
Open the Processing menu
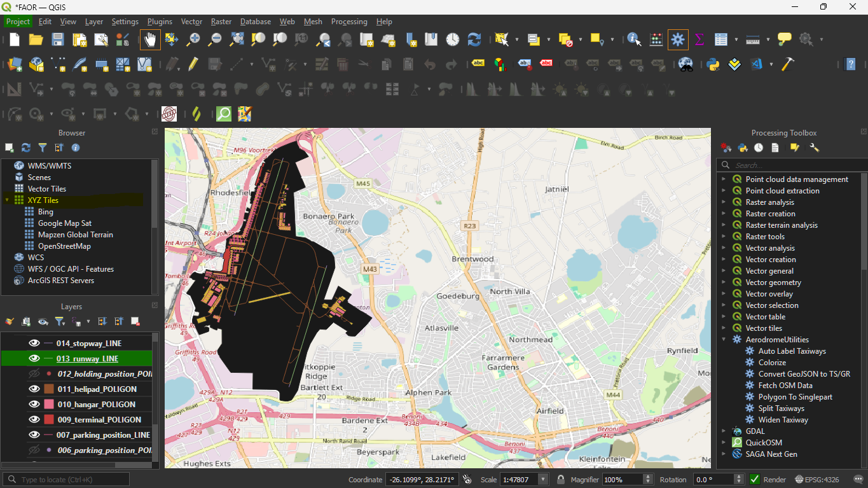pos(349,22)
